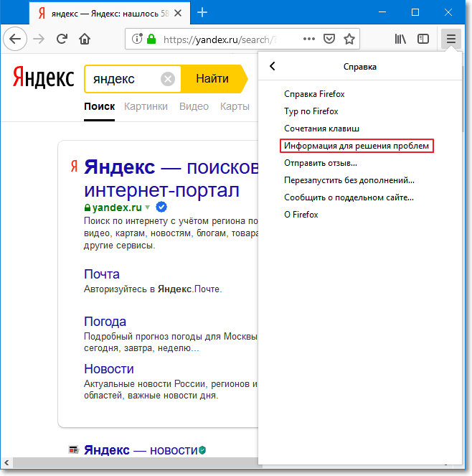Close the Firefox hamburger menu

pos(451,39)
